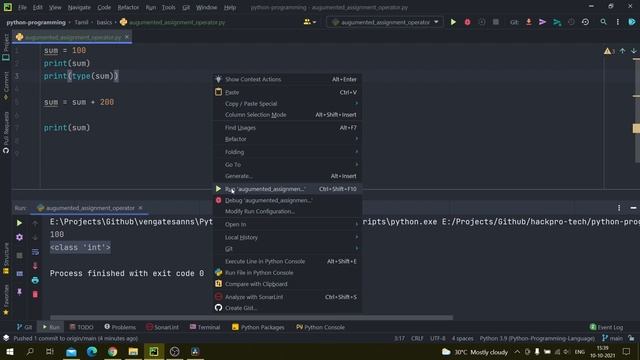Viewport: 640px width, 360px height.
Task: Open the warnings indicator in editor corner
Action: 609,51
